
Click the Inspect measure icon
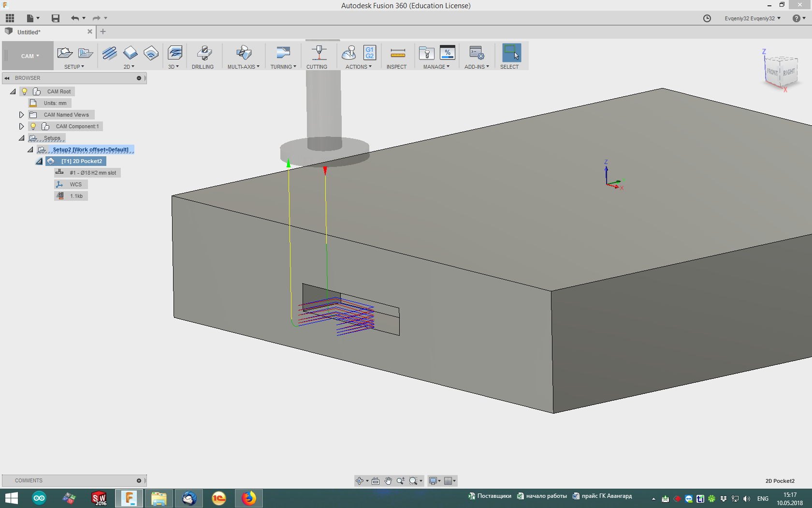[x=397, y=53]
